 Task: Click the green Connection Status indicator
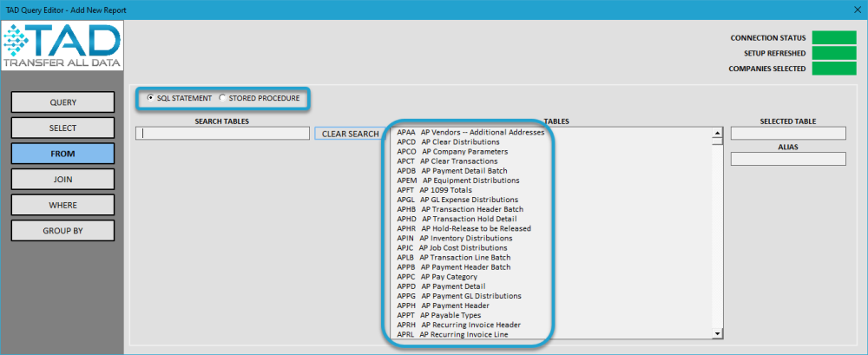click(834, 37)
